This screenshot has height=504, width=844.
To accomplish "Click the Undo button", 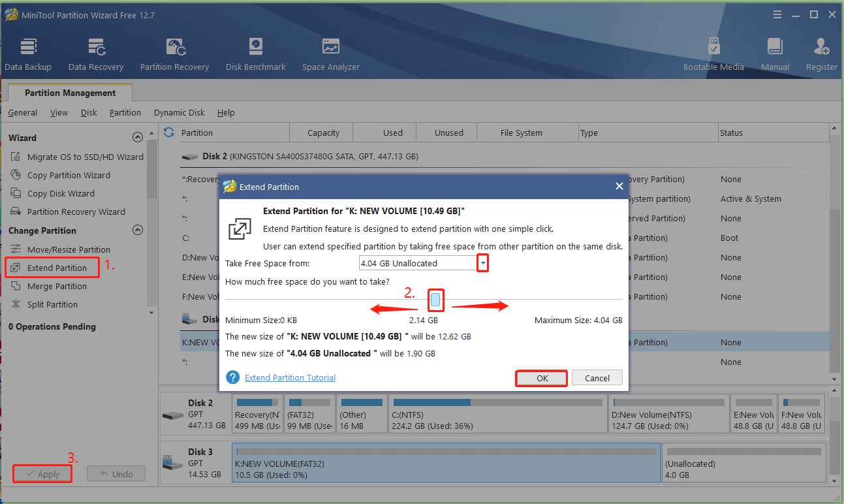I will (x=116, y=474).
